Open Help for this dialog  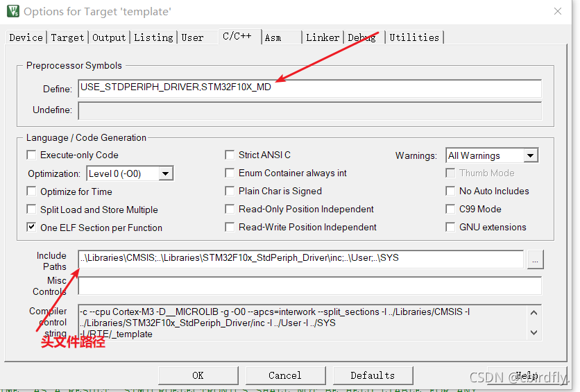click(x=527, y=375)
